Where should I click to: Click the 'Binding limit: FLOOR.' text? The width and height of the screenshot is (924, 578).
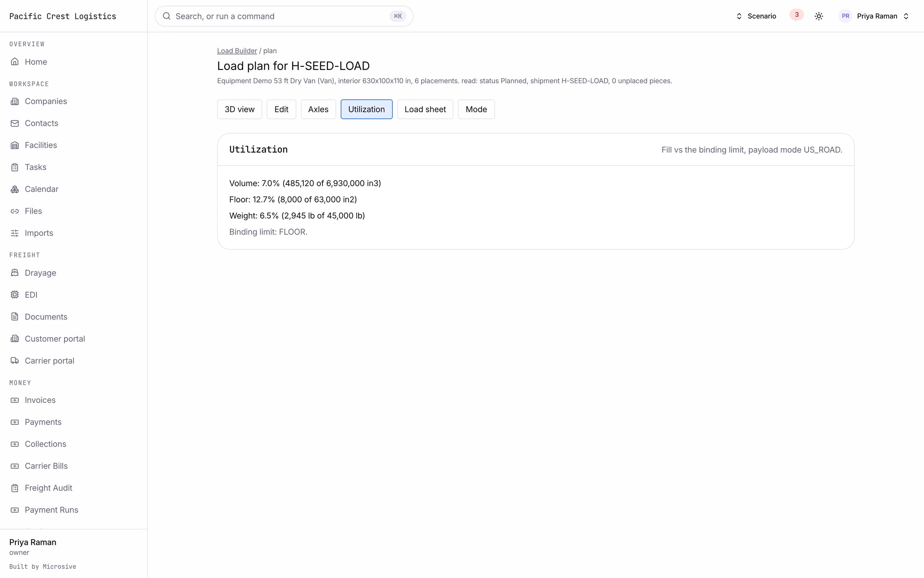(x=268, y=232)
